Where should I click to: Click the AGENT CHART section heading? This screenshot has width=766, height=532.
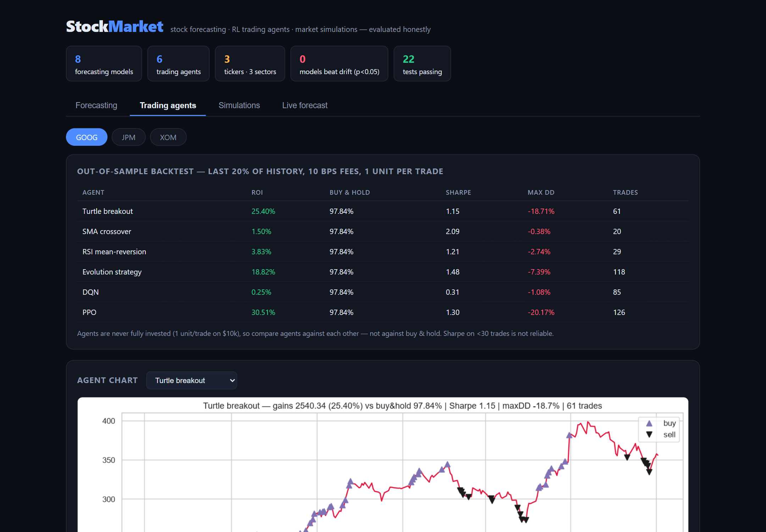[107, 381]
